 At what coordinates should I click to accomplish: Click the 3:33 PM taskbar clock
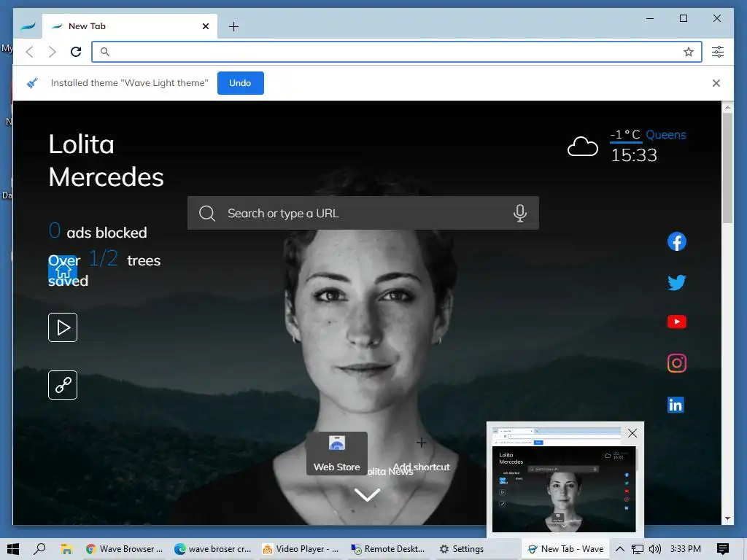[x=686, y=549]
